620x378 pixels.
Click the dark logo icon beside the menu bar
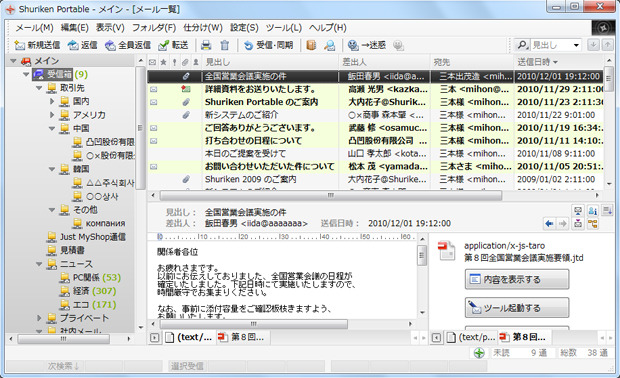click(603, 28)
